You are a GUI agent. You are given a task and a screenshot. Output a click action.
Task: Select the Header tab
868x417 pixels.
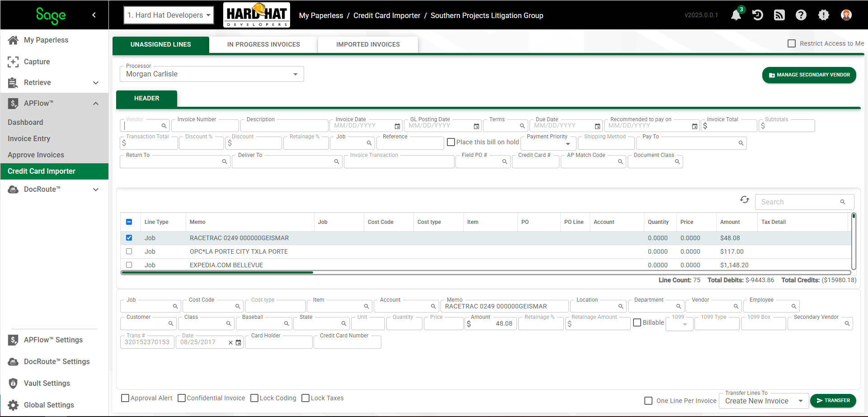pyautogui.click(x=147, y=98)
